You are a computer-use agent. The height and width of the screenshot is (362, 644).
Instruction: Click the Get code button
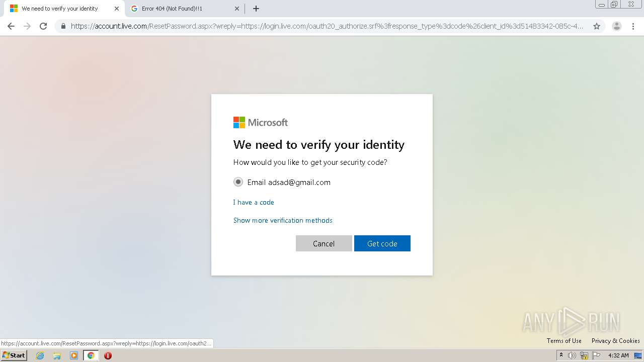tap(382, 243)
